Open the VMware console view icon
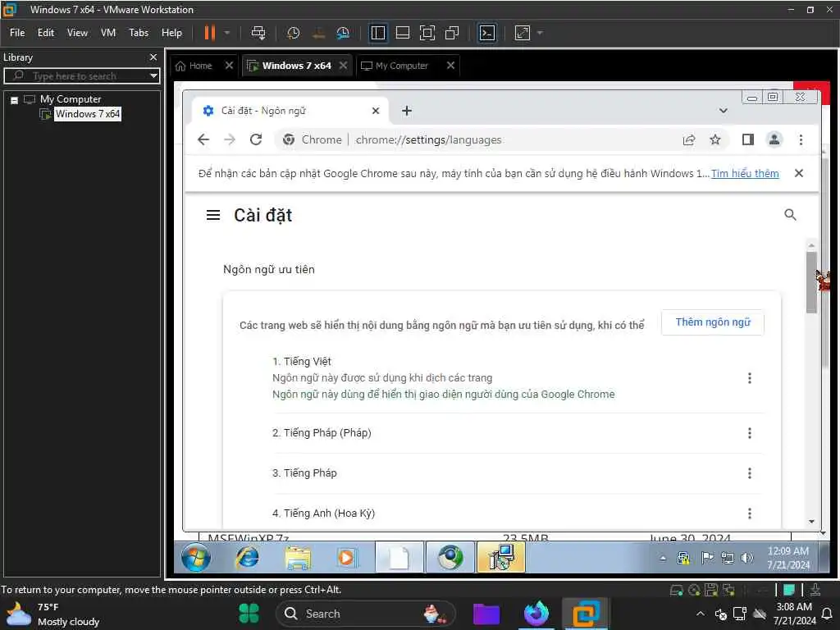This screenshot has height=630, width=840. click(487, 33)
